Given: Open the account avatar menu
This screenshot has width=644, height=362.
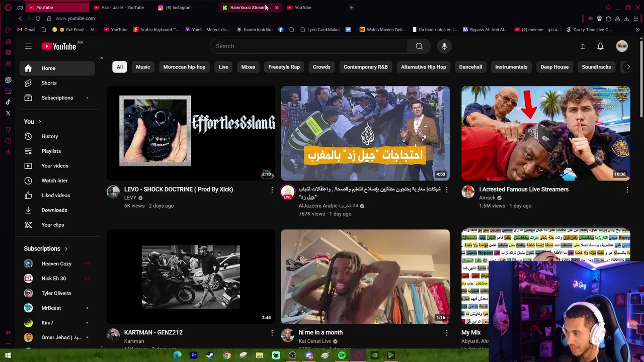Looking at the screenshot, I should coord(622,46).
